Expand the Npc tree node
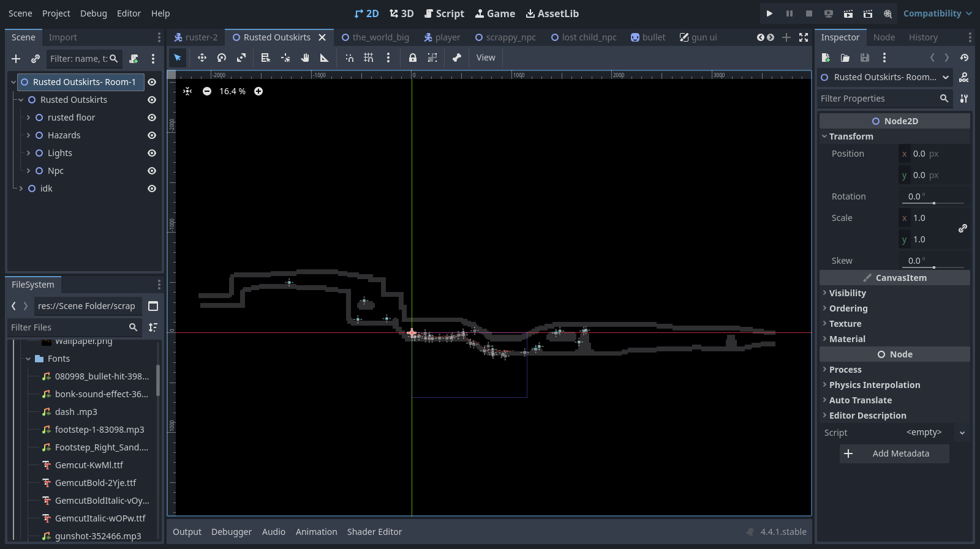The image size is (980, 549). (x=28, y=171)
